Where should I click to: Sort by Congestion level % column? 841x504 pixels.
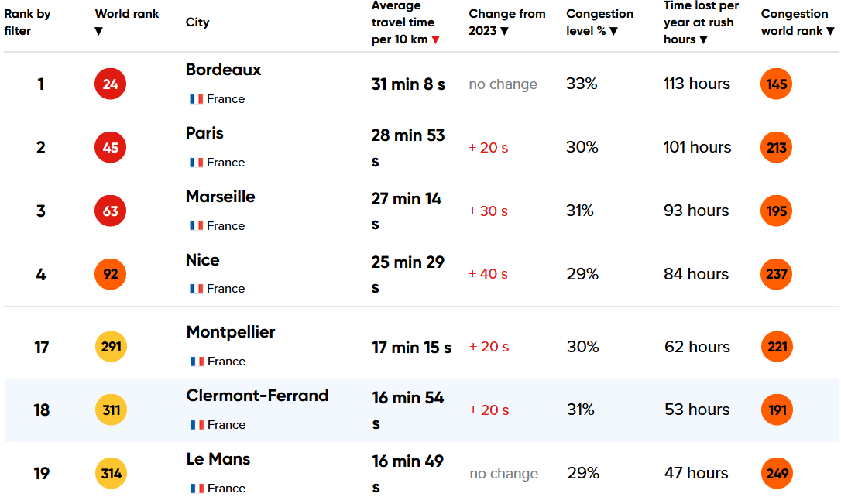[613, 31]
